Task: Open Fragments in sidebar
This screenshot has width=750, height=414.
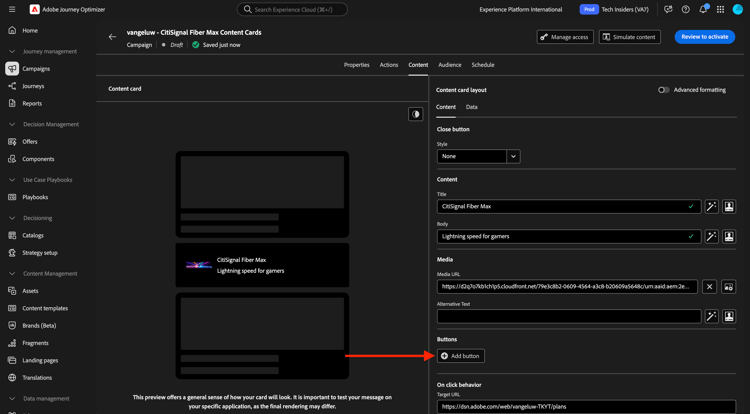Action: coord(35,343)
